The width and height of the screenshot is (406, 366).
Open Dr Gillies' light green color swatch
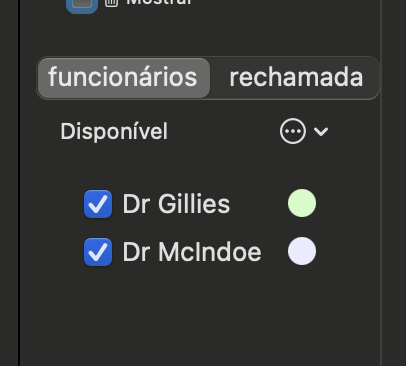(x=302, y=203)
